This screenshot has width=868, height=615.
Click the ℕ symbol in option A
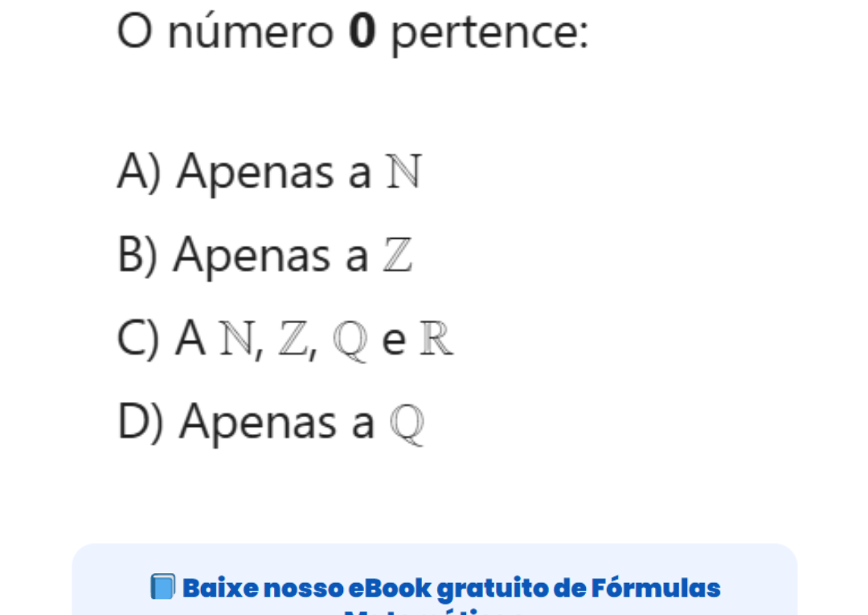pos(403,172)
